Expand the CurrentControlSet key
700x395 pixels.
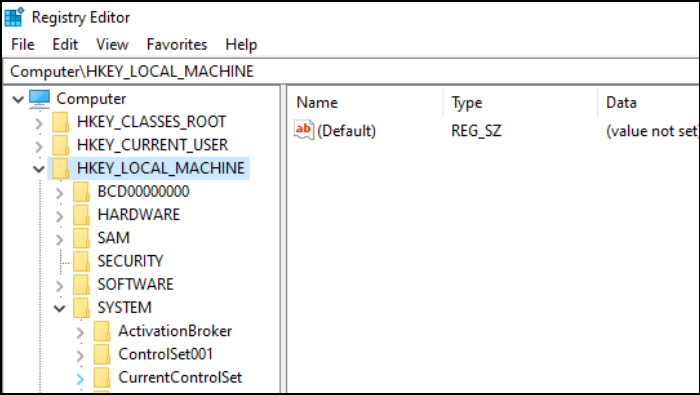(80, 379)
